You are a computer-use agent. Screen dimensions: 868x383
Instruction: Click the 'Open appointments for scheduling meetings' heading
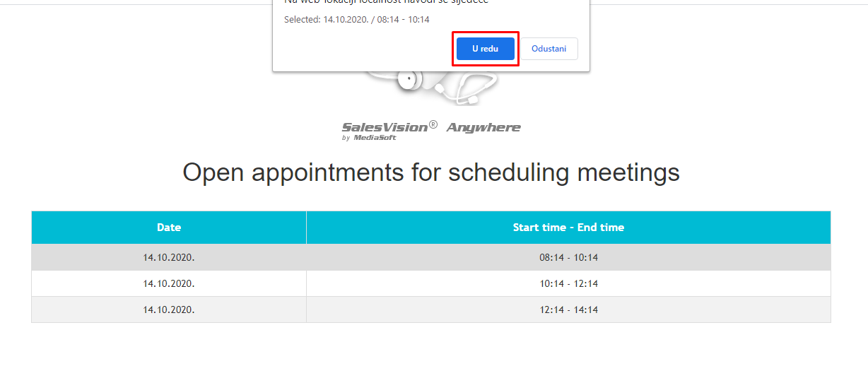pos(431,172)
